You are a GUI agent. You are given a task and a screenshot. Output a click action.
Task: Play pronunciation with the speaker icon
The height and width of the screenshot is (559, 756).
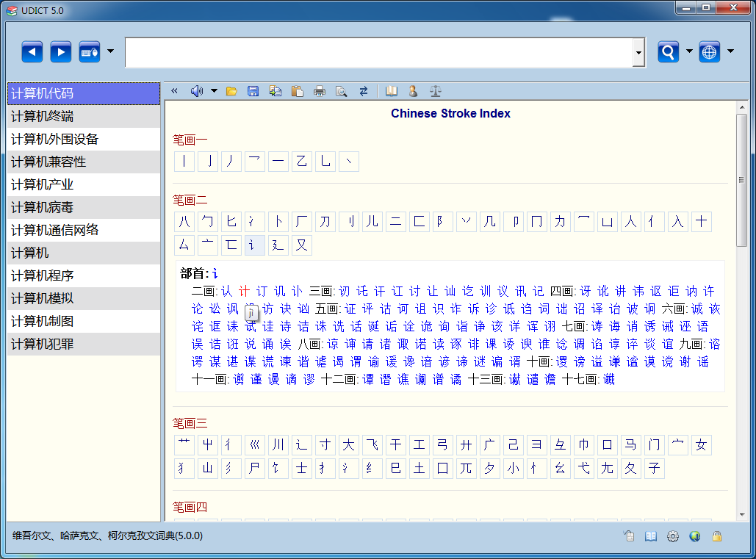pos(196,91)
